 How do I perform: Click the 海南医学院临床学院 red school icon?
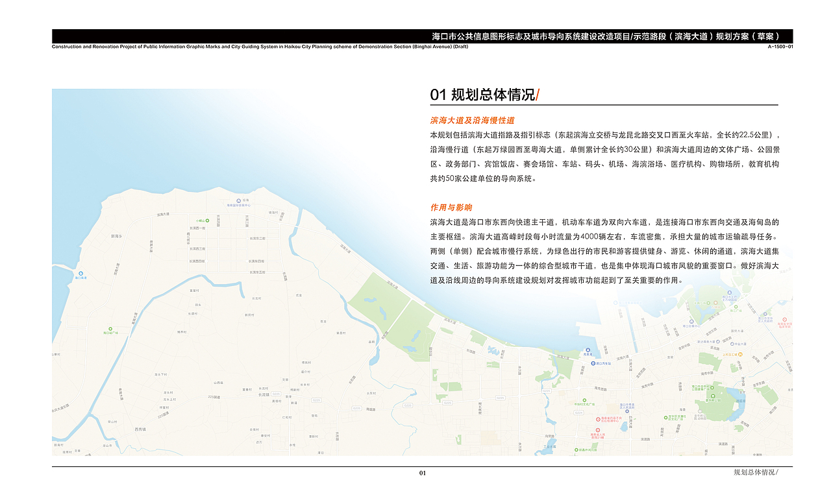click(x=784, y=319)
